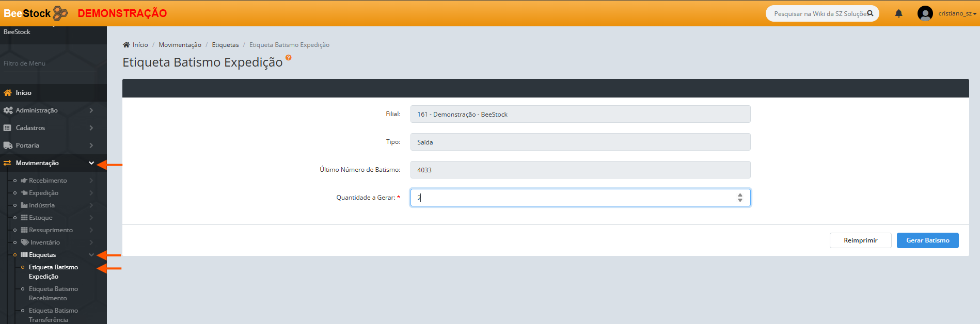Go to Movimentação breadcrumb link
980x324 pixels.
click(x=180, y=45)
